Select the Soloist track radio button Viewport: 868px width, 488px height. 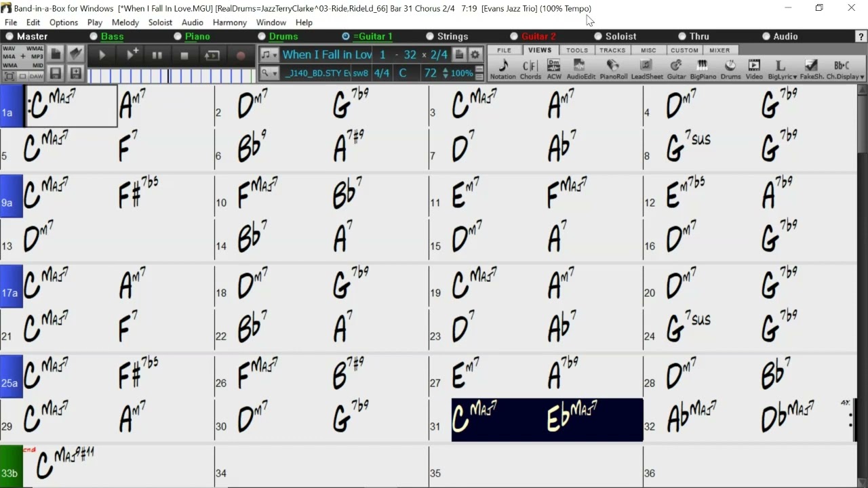598,37
